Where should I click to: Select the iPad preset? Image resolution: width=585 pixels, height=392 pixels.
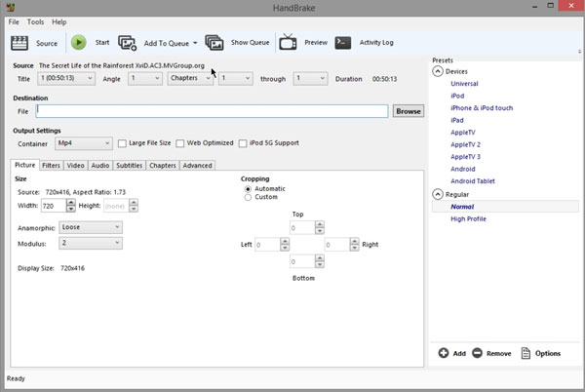click(457, 120)
